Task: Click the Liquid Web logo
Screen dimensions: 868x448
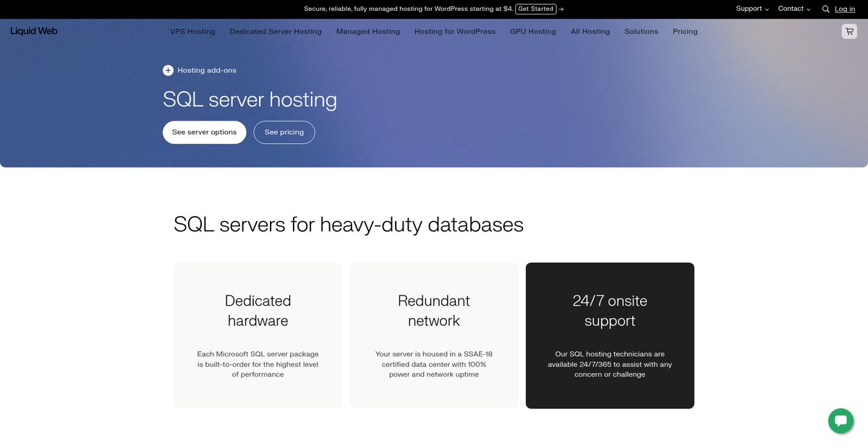Action: coord(34,31)
